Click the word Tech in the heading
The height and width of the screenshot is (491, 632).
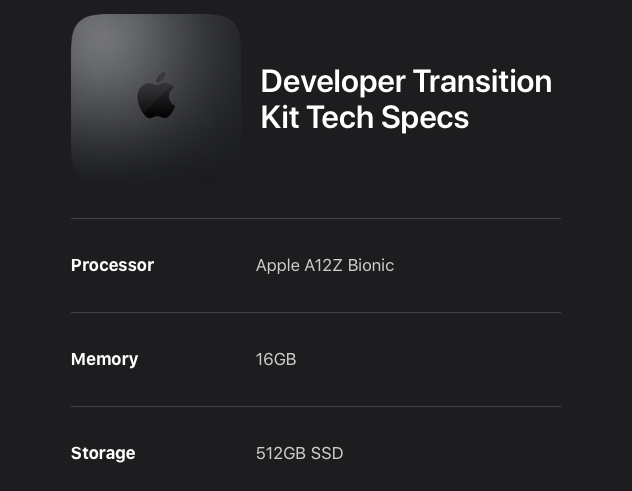click(x=340, y=117)
